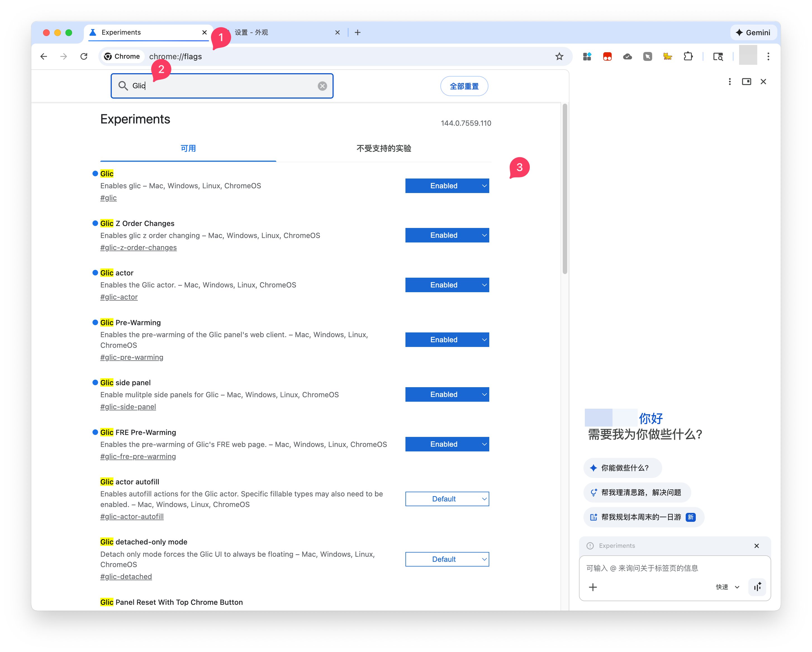Switch to the 可用 tab
Viewport: 812px width, 652px height.
(x=188, y=149)
